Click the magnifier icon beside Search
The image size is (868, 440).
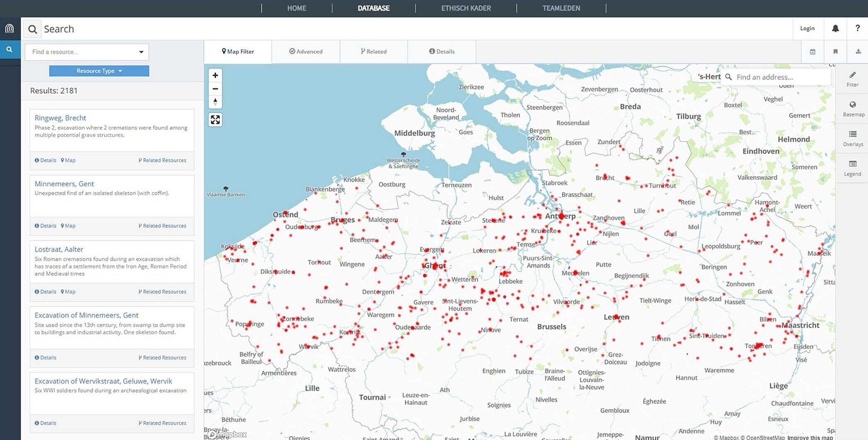pos(32,29)
